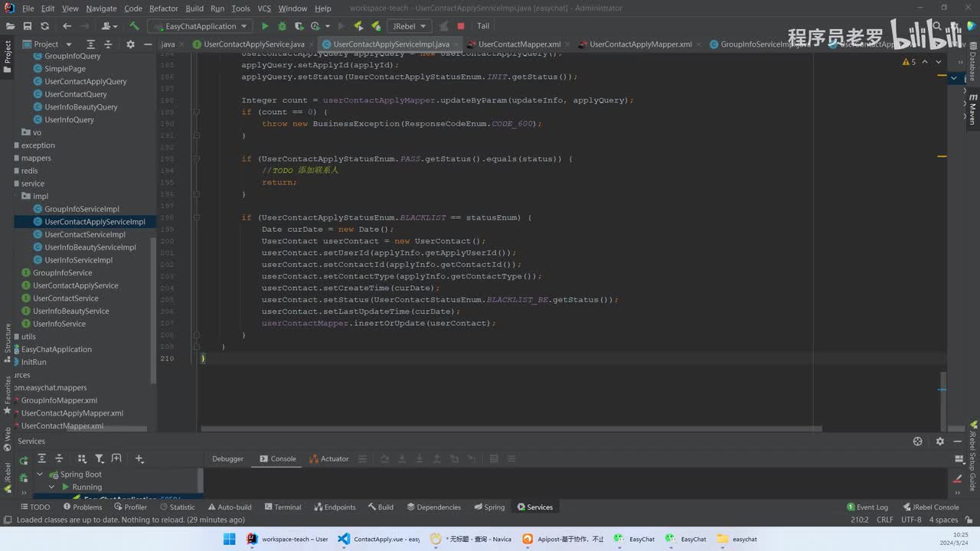
Task: Stop the running app with the red square
Action: 461,26
